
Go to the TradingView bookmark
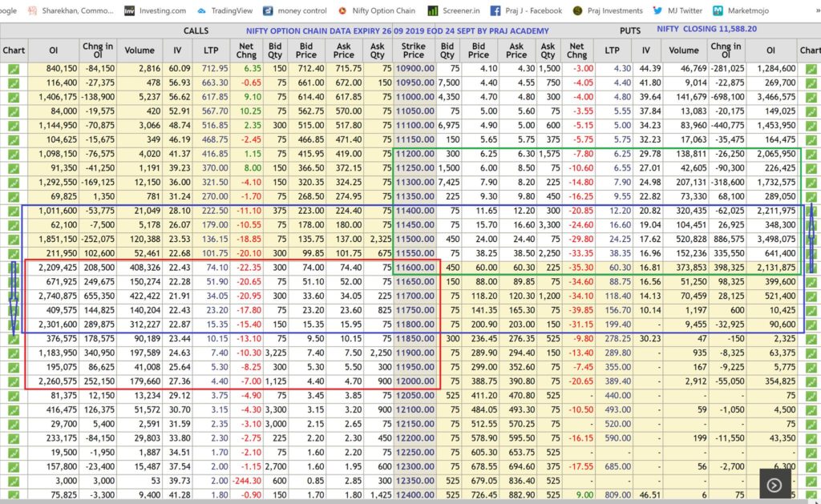tap(224, 11)
